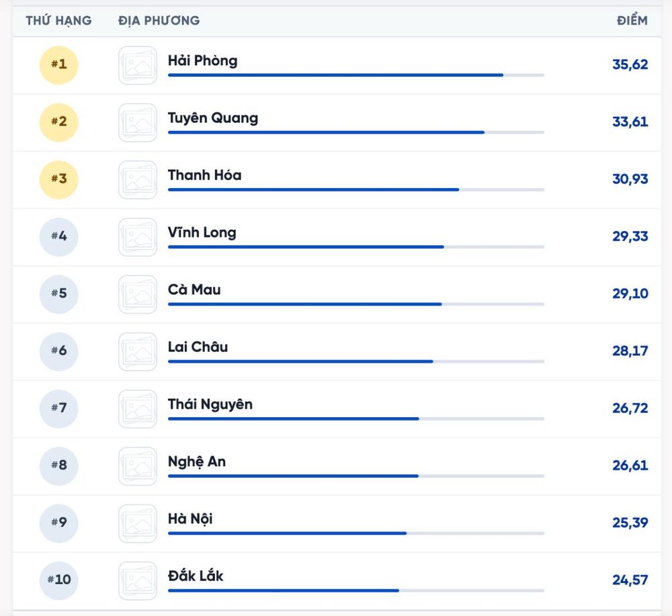Click the ĐỊA PHƯƠNG column header

click(x=159, y=21)
